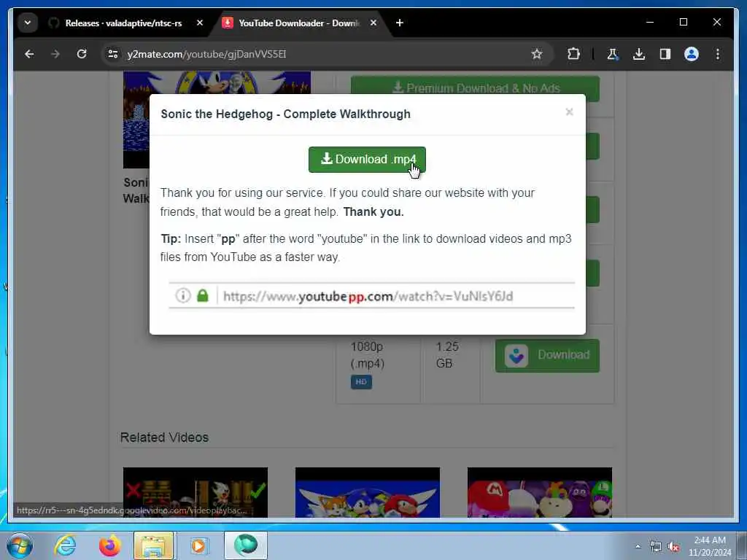The width and height of the screenshot is (747, 560).
Task: Click the active browser taskbar icon
Action: [x=245, y=545]
